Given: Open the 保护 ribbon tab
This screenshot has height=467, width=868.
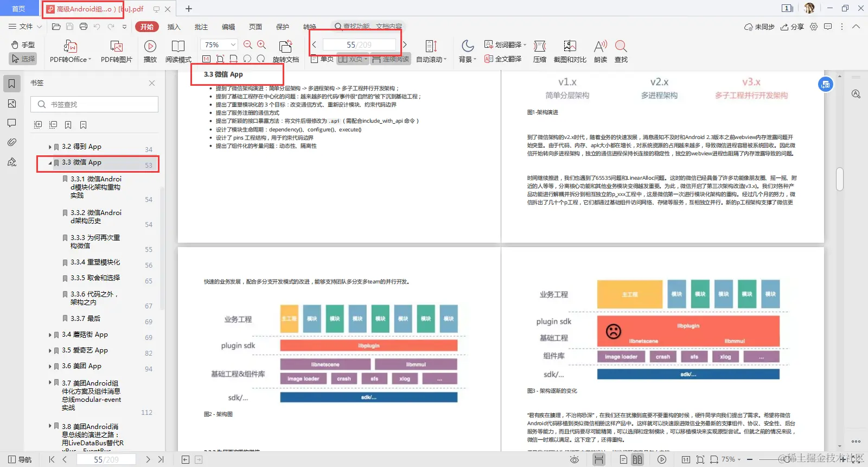Looking at the screenshot, I should pyautogui.click(x=283, y=27).
